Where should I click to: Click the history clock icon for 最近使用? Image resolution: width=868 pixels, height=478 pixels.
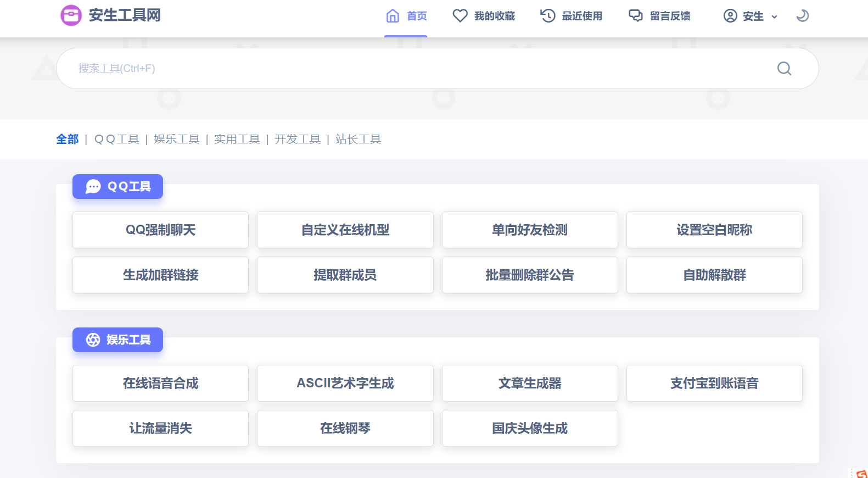coord(548,16)
